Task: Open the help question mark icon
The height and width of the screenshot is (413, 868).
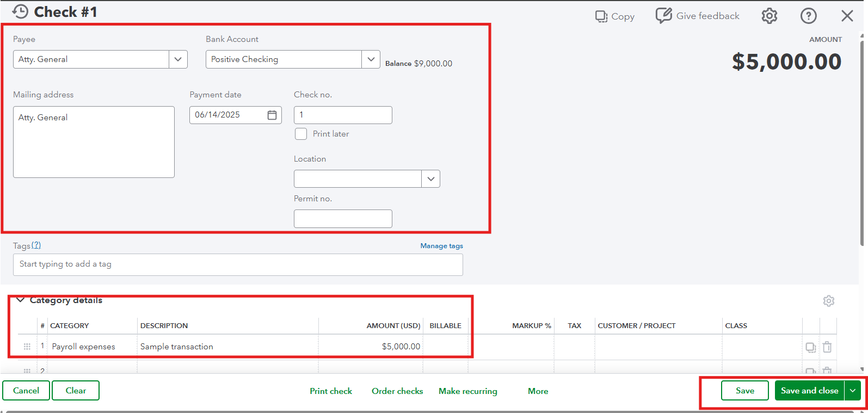Action: pos(809,16)
